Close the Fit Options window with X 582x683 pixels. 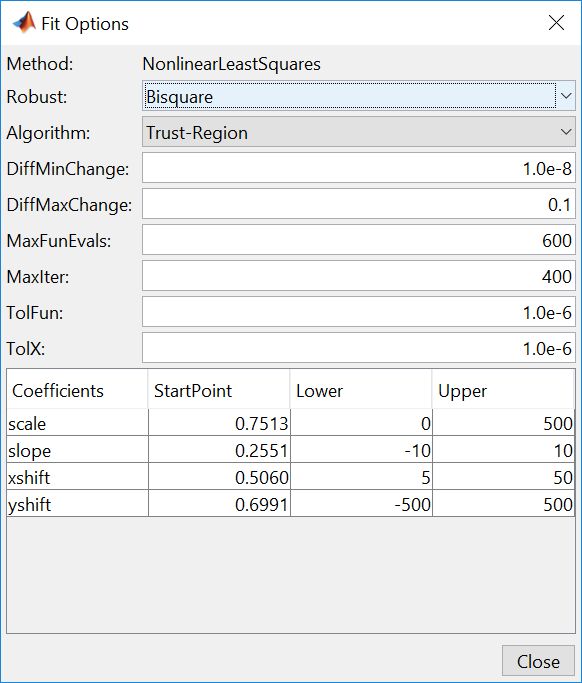[x=556, y=23]
